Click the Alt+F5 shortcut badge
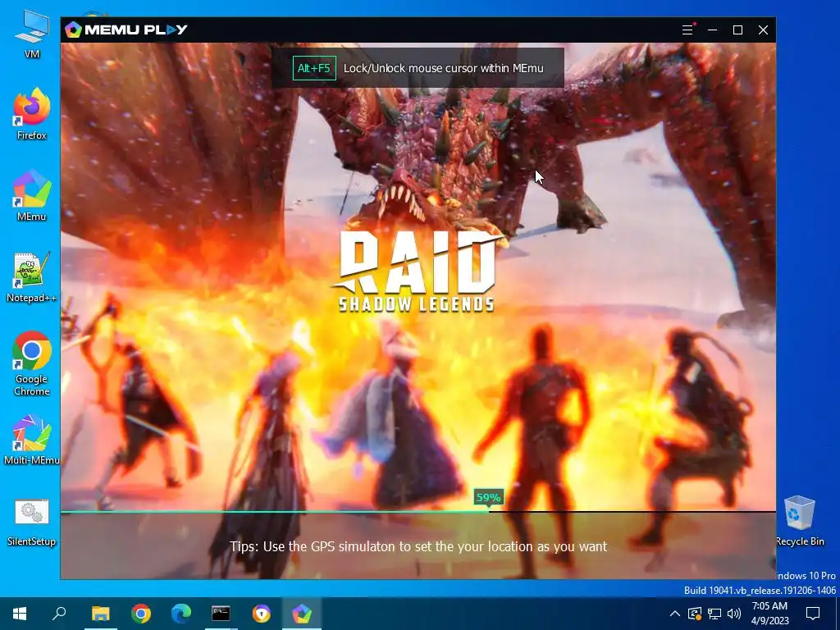This screenshot has width=840, height=630. click(314, 68)
